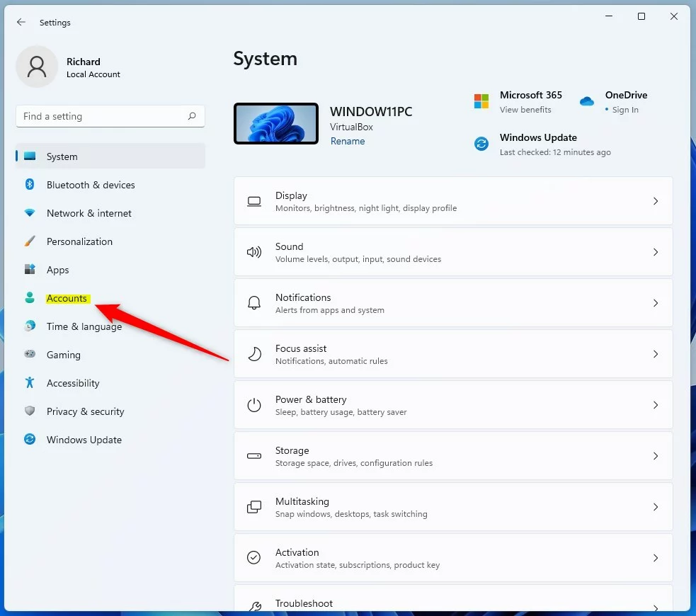Expand the Storage row chevron
The width and height of the screenshot is (696, 616).
pyautogui.click(x=655, y=456)
